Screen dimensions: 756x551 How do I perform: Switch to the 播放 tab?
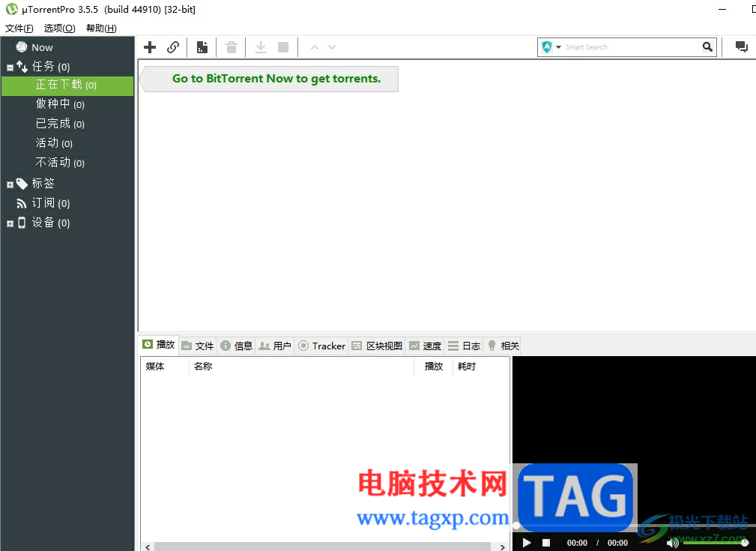(159, 345)
